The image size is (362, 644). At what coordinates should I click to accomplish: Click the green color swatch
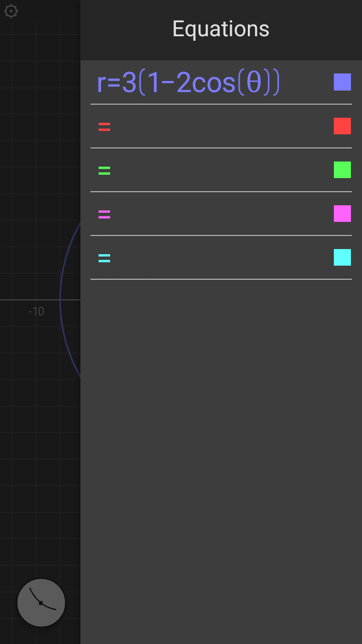[x=342, y=170]
